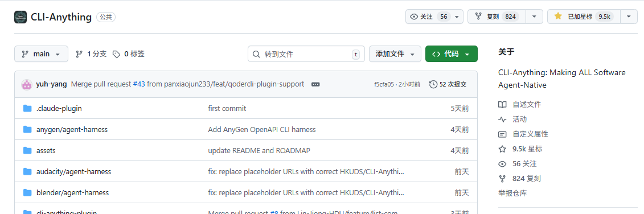Click the pulse icon beside 活动

pos(502,120)
